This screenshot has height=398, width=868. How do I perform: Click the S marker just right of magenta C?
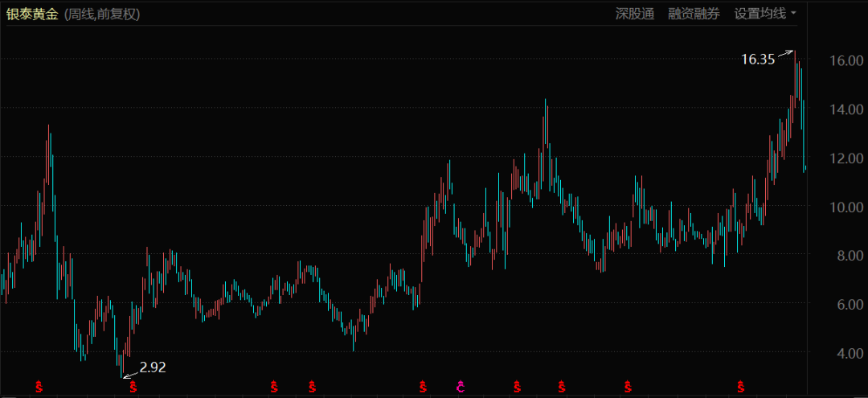(516, 388)
